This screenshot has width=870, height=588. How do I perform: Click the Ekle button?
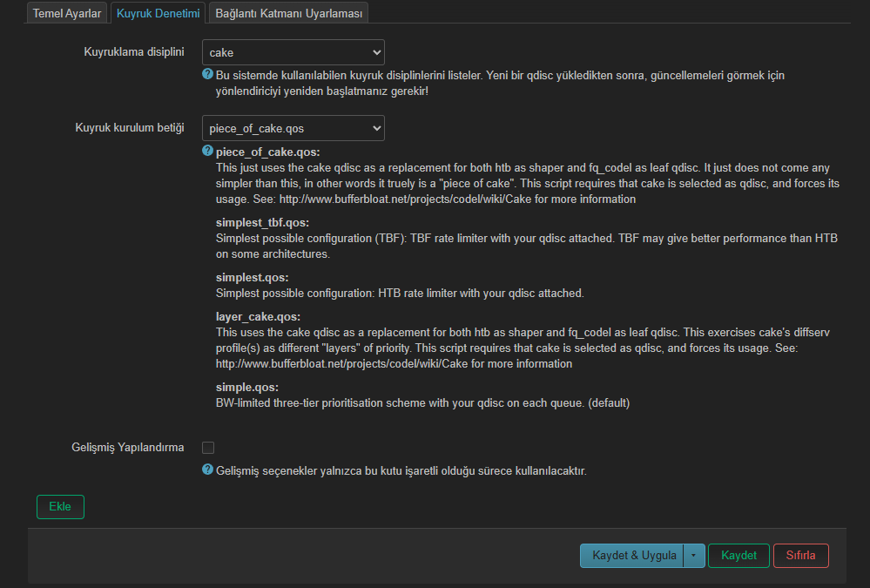coord(60,507)
